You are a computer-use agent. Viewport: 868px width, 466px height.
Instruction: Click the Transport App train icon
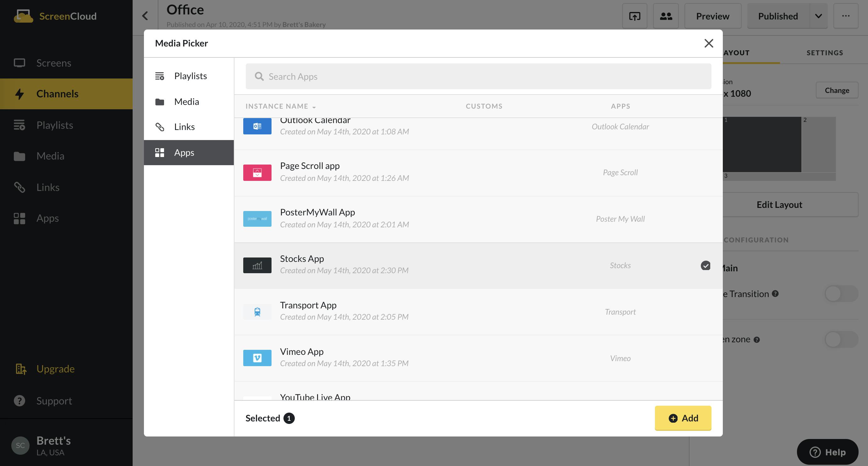coord(257,312)
